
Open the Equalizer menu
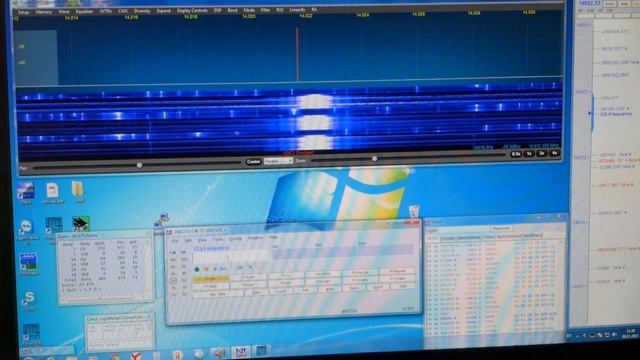tap(84, 12)
